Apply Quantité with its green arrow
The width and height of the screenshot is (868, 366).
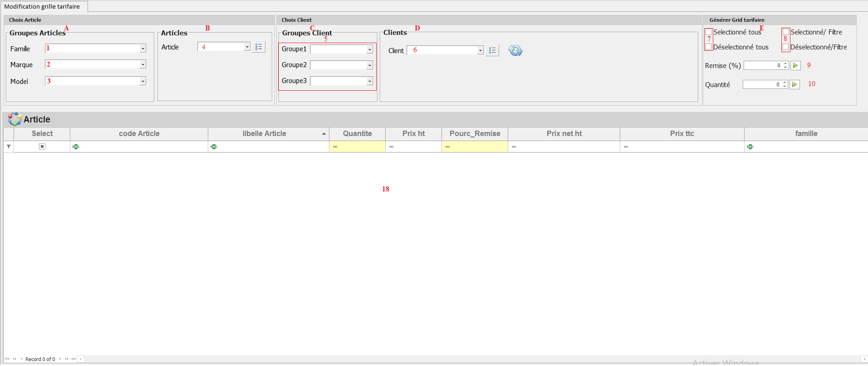(x=794, y=84)
